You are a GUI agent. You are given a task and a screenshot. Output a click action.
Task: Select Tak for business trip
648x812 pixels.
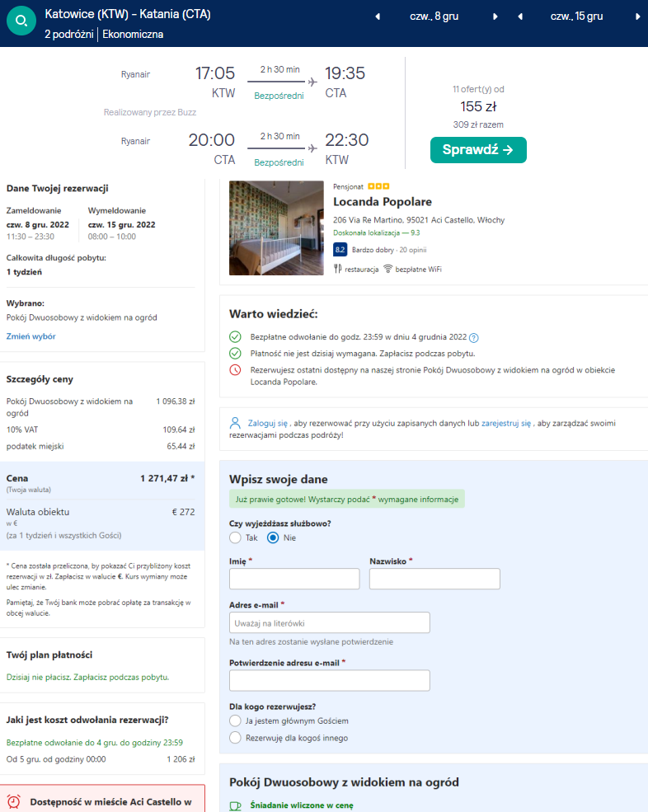[236, 537]
